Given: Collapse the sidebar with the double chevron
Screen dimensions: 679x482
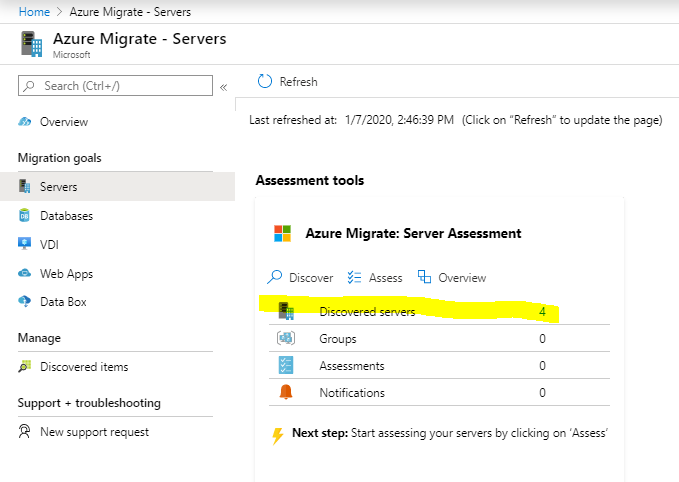Looking at the screenshot, I should [x=223, y=87].
